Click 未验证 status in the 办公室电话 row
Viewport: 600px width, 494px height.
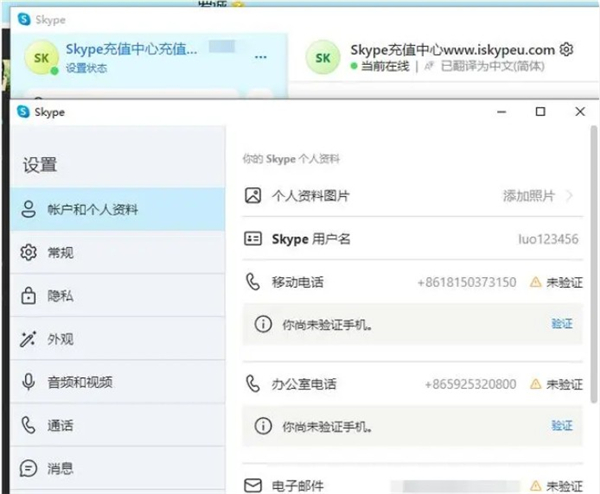[x=564, y=384]
